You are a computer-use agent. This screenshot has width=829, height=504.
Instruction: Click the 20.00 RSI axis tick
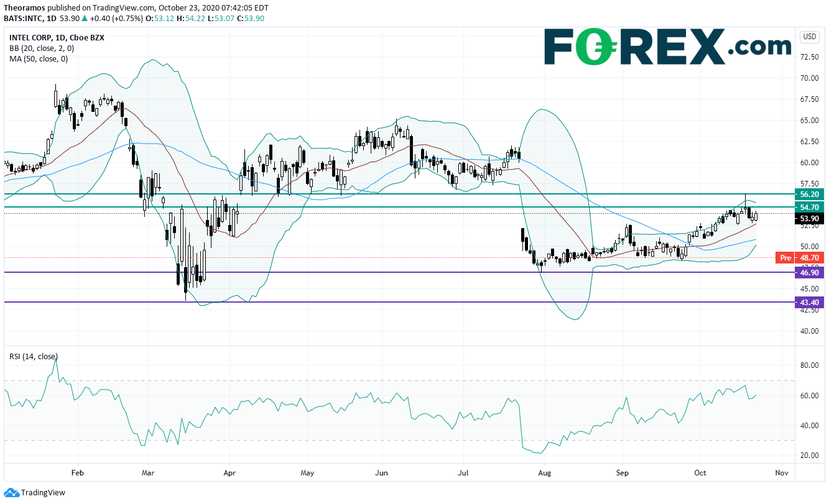point(809,455)
